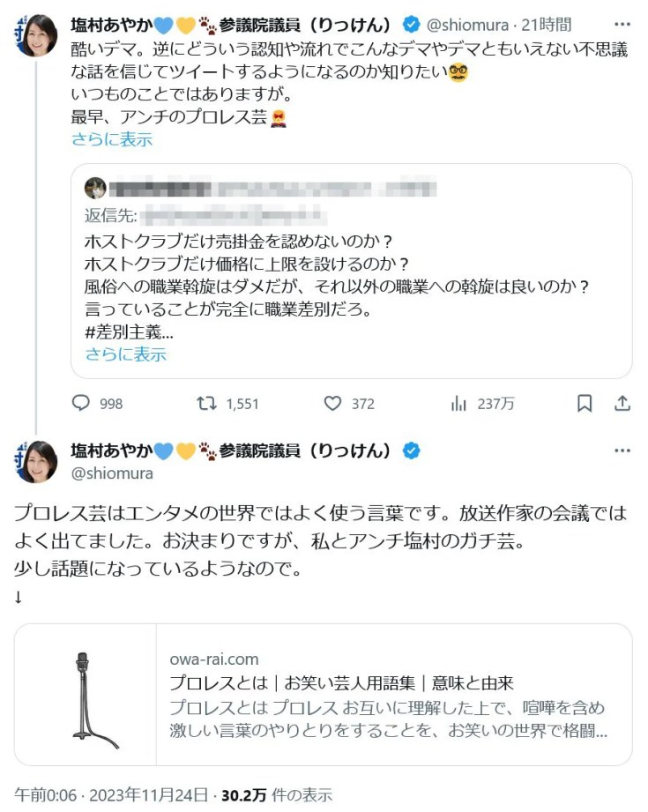
Task: Open the @shiomura handle below second name
Action: (112, 473)
